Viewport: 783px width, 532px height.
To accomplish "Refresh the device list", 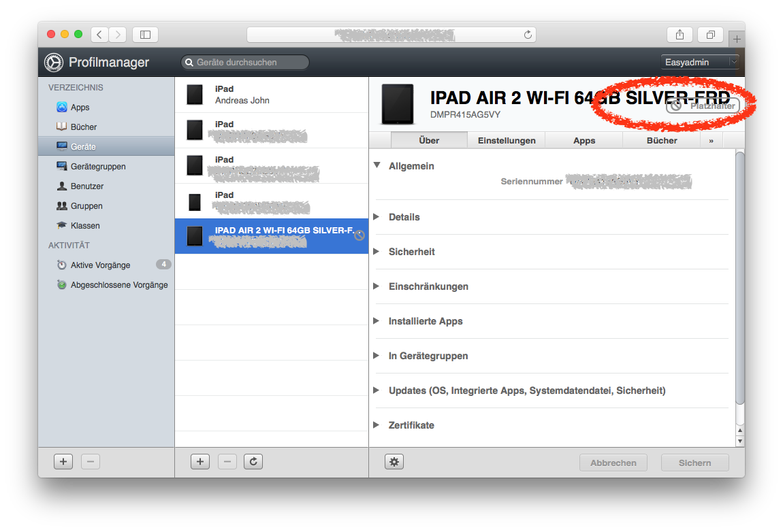I will [253, 462].
